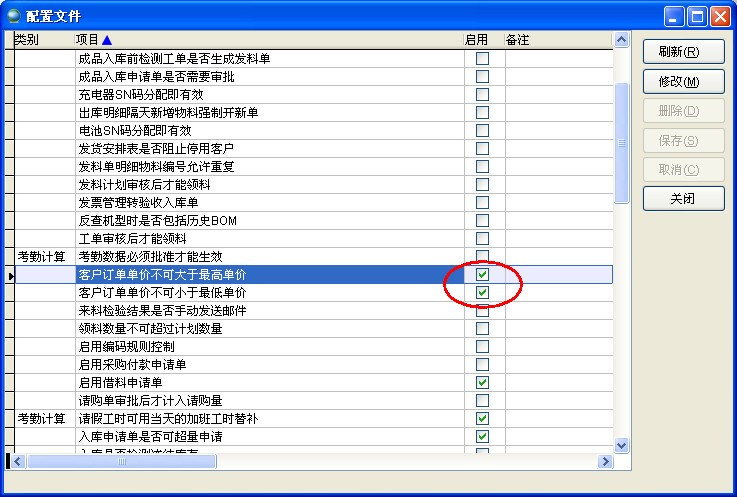The height and width of the screenshot is (497, 737).
Task: Click horizontal scrollbar left arrow
Action: (17, 461)
